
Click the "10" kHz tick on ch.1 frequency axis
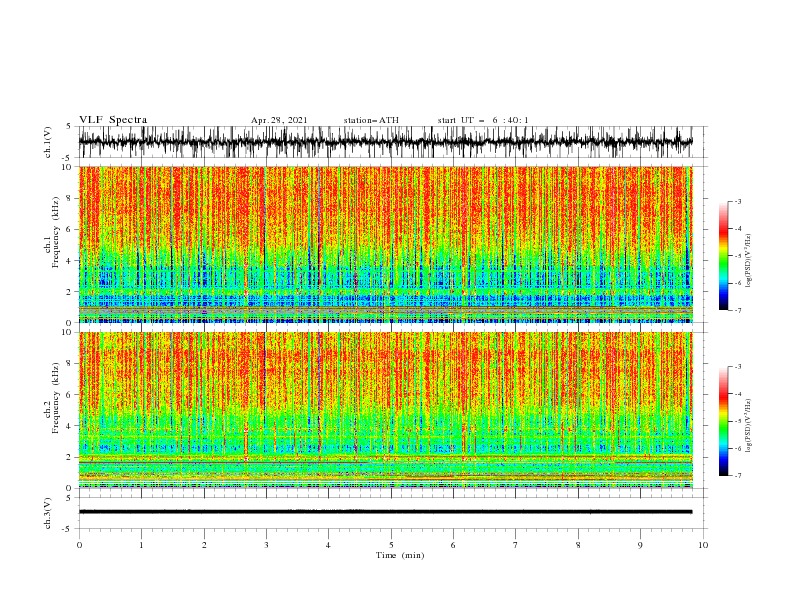tap(68, 167)
